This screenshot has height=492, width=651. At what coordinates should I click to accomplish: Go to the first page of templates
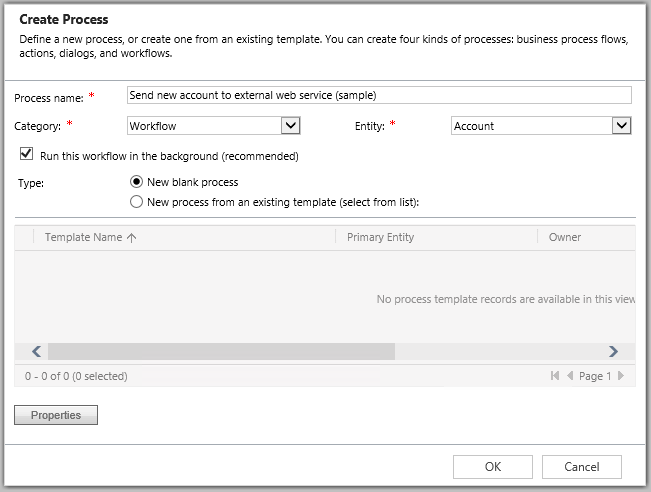click(555, 377)
